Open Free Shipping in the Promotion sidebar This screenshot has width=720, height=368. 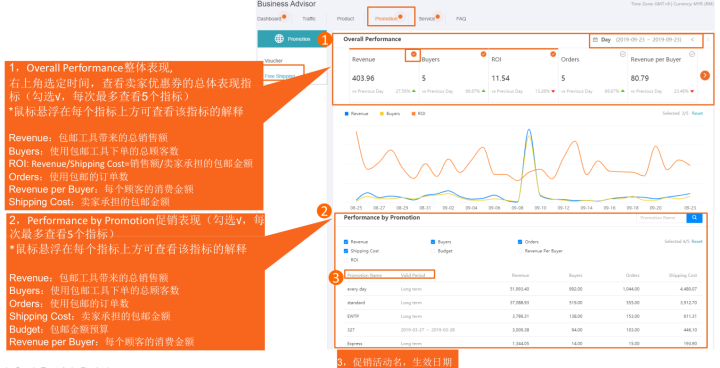pos(280,76)
